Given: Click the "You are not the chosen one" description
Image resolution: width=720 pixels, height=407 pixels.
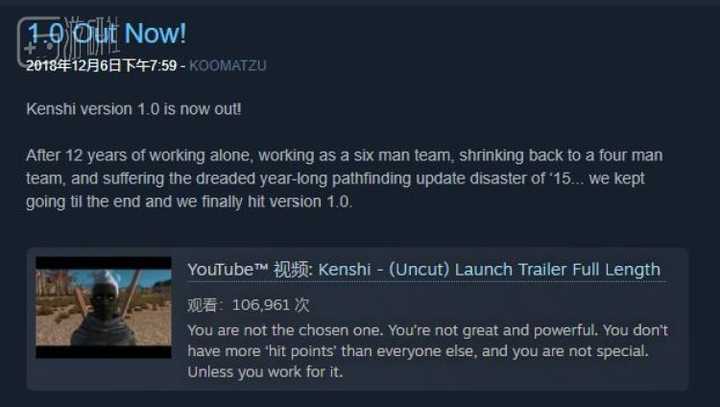Looking at the screenshot, I should click(x=428, y=351).
